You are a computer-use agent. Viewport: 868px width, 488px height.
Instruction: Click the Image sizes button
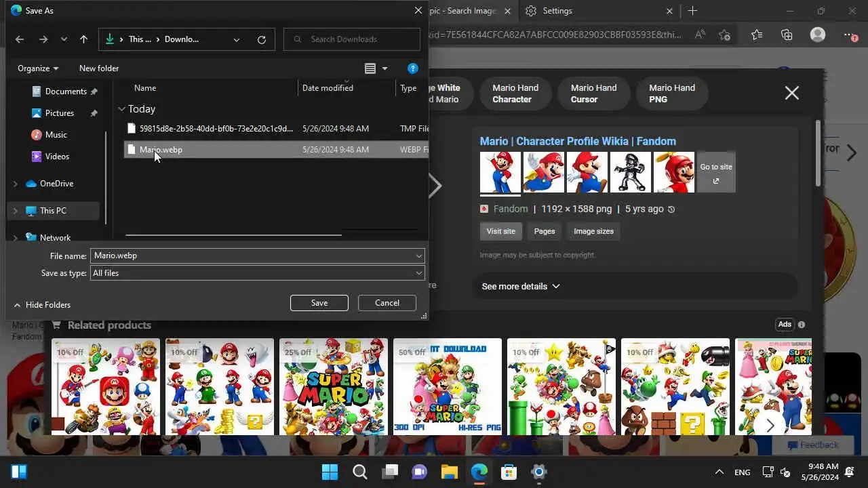point(593,231)
